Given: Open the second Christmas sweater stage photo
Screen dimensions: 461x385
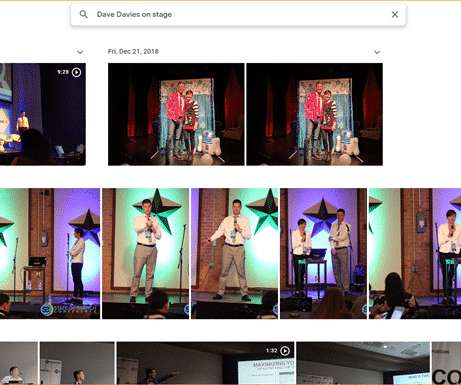Looking at the screenshot, I should point(314,114).
